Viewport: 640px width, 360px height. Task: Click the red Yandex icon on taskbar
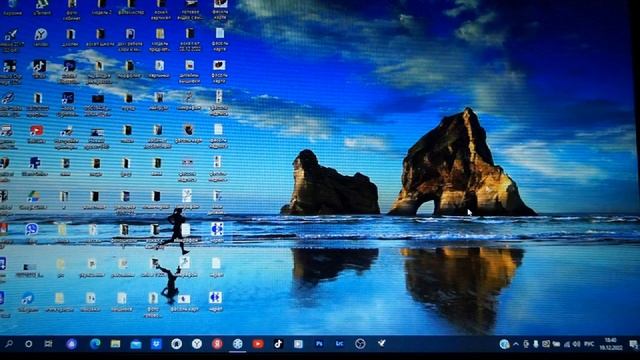click(217, 344)
